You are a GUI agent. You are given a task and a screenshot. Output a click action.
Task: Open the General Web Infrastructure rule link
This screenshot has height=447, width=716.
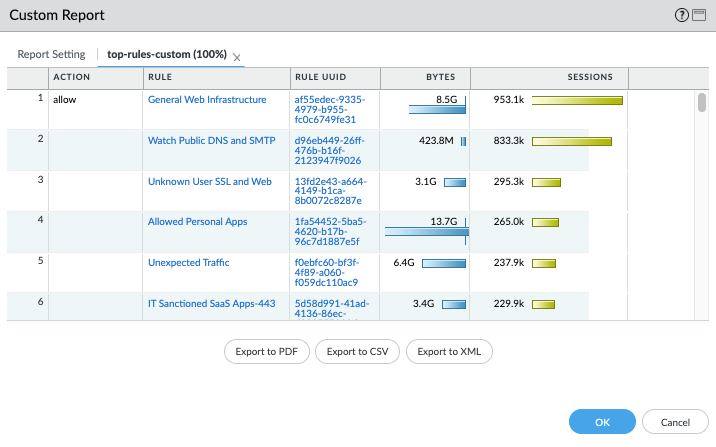(x=207, y=100)
